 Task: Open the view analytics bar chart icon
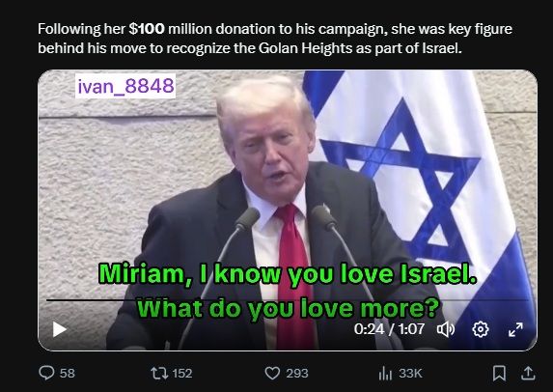(x=385, y=374)
